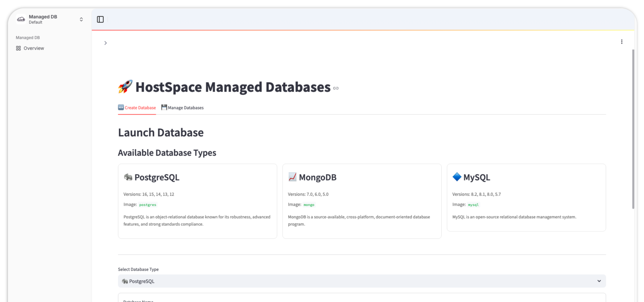
Task: Toggle the sidebar panel icon
Action: [x=100, y=19]
